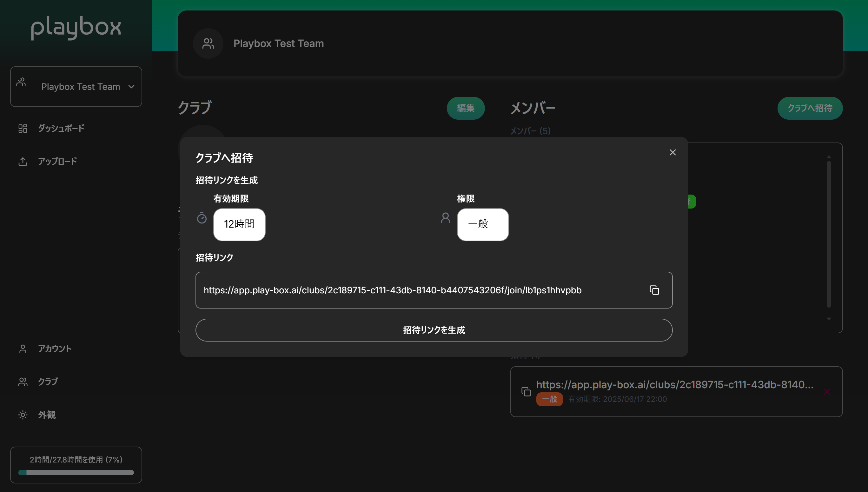Click the 編集 club button
Screen dimensions: 868x492
(x=465, y=108)
